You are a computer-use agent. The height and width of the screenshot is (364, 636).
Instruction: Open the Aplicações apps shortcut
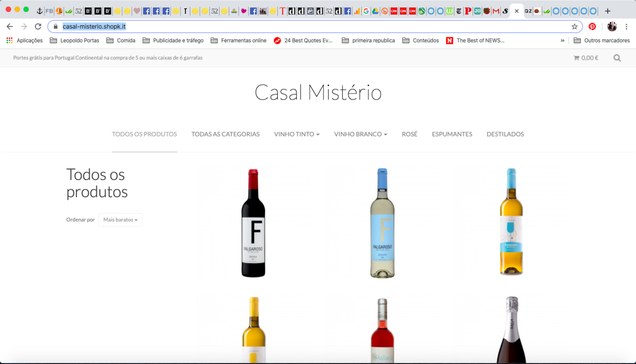point(24,41)
